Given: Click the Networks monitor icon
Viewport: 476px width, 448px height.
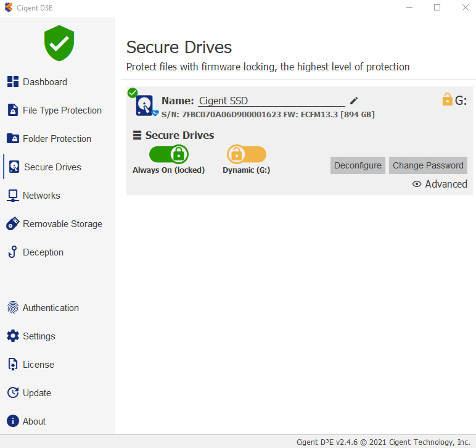Looking at the screenshot, I should pyautogui.click(x=13, y=196).
